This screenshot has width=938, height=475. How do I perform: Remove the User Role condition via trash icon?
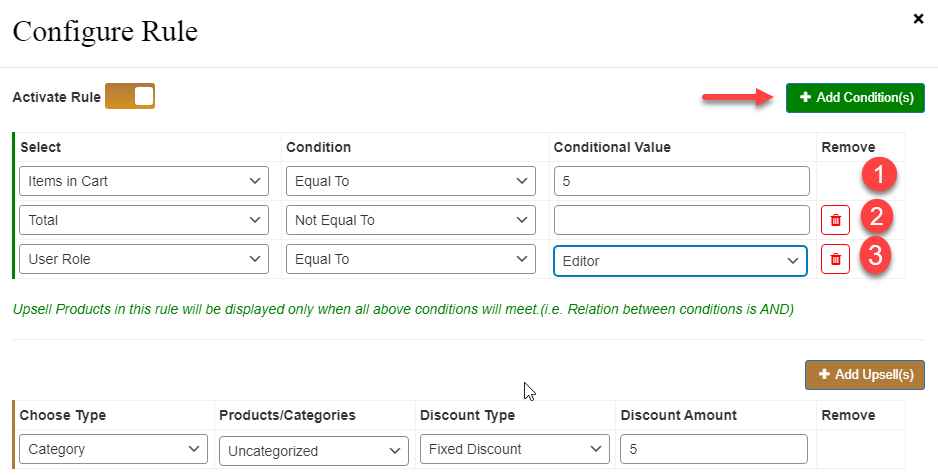point(835,259)
